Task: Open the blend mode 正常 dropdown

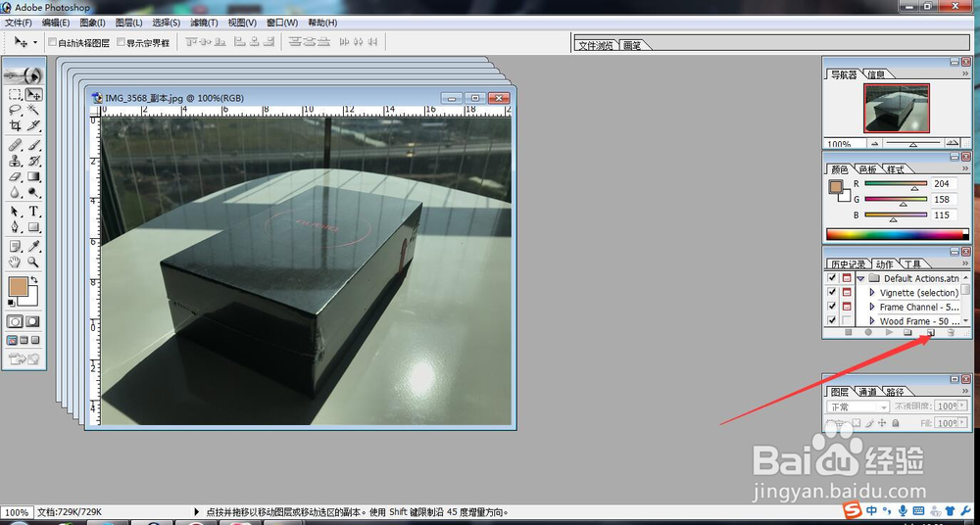Action: click(x=857, y=406)
